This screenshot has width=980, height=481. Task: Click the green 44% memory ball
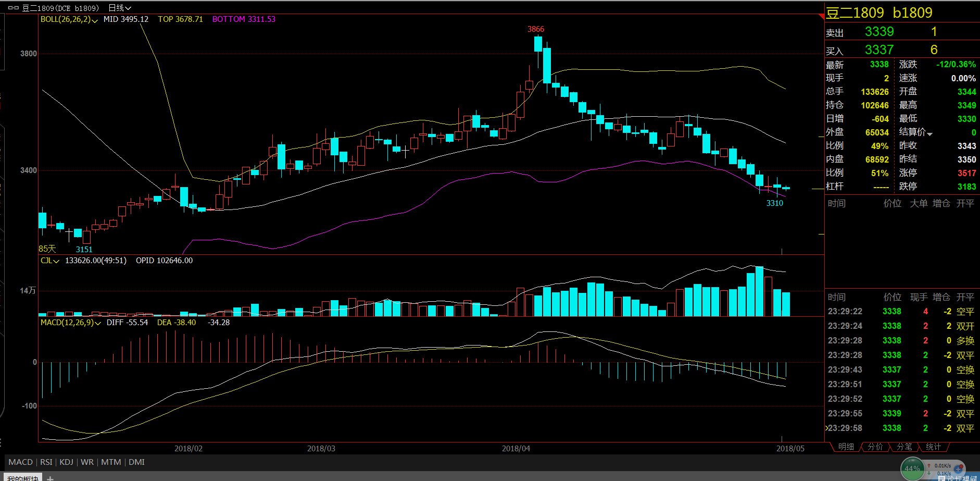click(912, 468)
